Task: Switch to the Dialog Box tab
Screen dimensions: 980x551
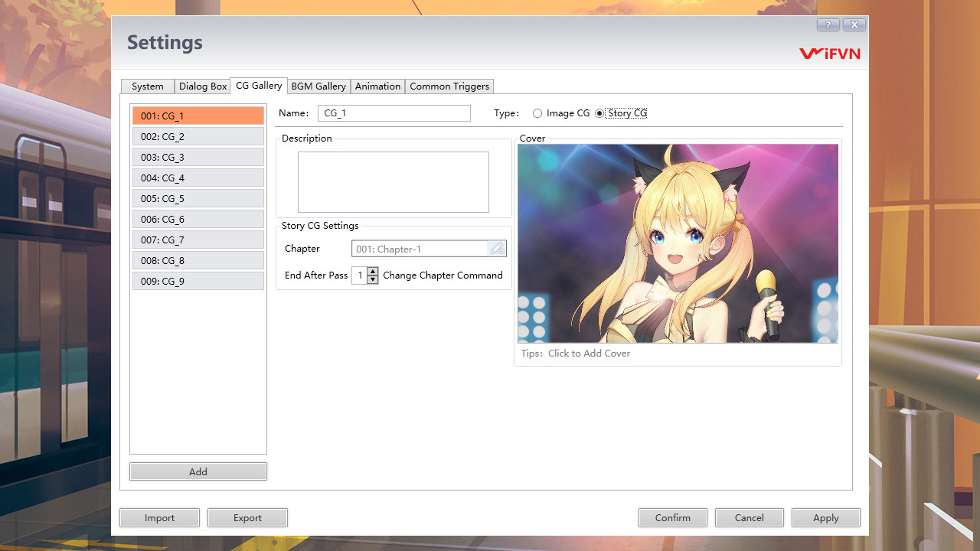Action: click(202, 86)
